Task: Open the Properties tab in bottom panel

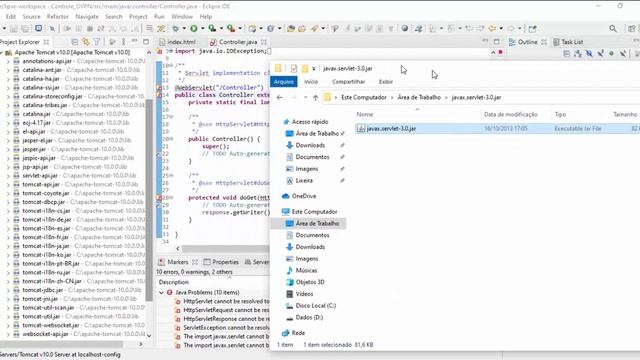Action: coord(221,262)
